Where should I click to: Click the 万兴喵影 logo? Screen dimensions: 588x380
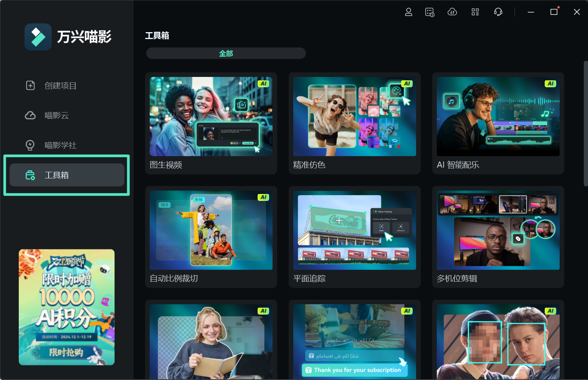(69, 37)
